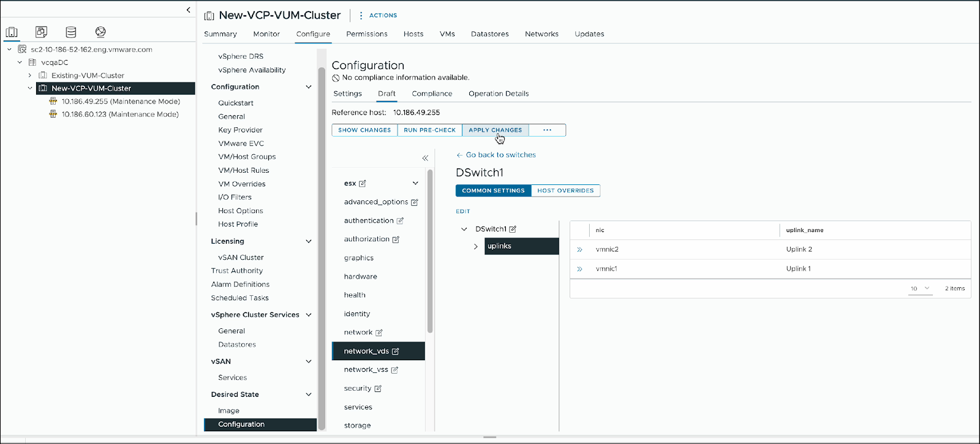Image resolution: width=980 pixels, height=444 pixels.
Task: Collapse the Licensing section chevron
Action: 309,241
